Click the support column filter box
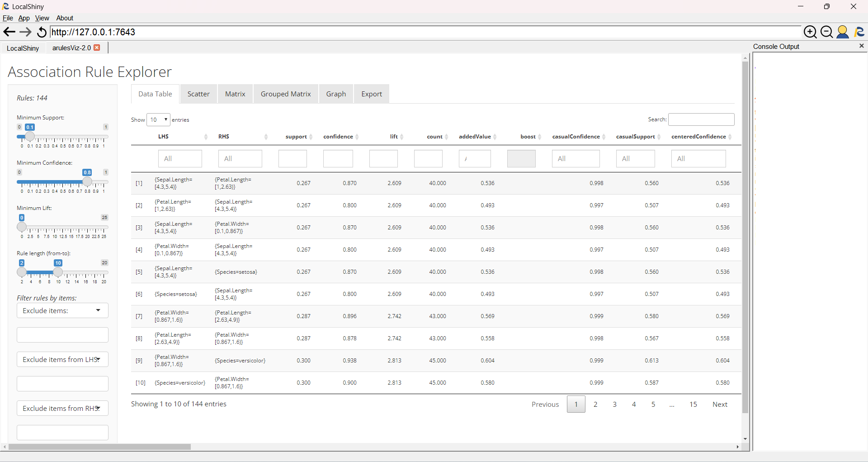The width and height of the screenshot is (868, 462). tap(292, 158)
